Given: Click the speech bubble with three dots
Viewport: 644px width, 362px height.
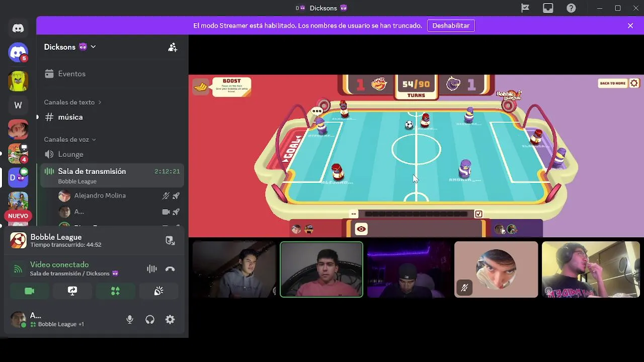Looking at the screenshot, I should [x=316, y=112].
